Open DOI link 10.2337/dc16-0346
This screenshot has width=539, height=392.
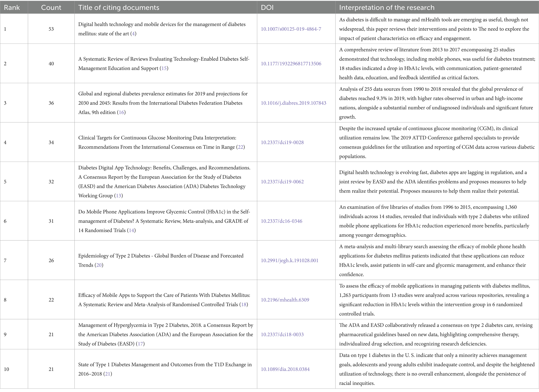[281, 221]
